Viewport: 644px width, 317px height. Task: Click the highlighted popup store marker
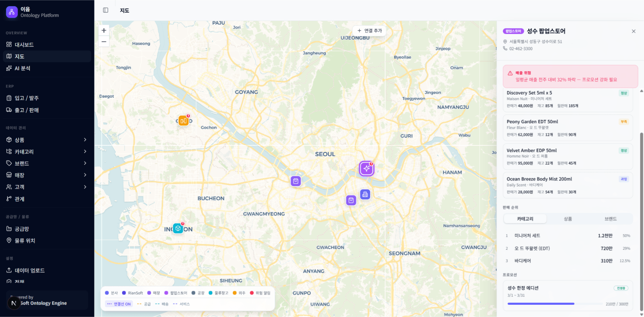[x=366, y=169]
